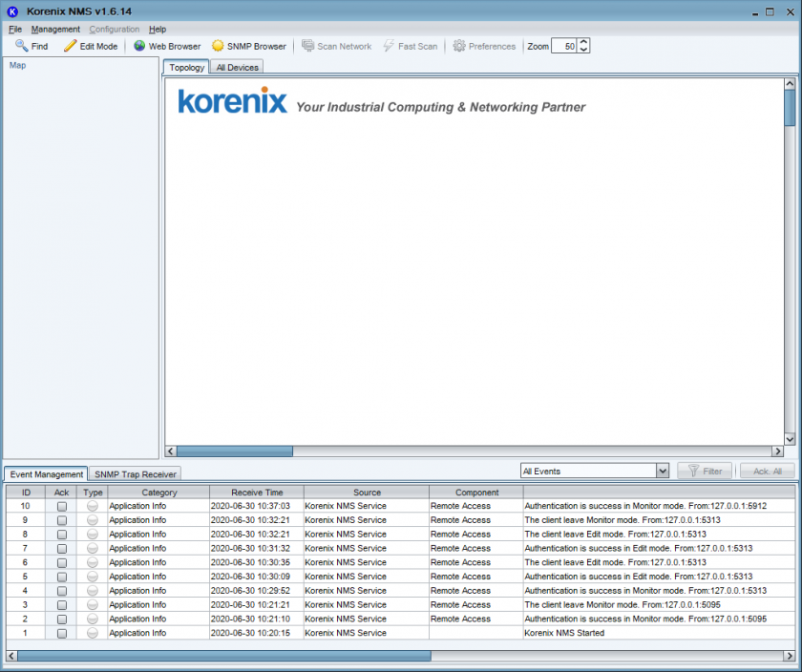Sort events by Category column header
The height and width of the screenshot is (672, 802).
(x=159, y=492)
